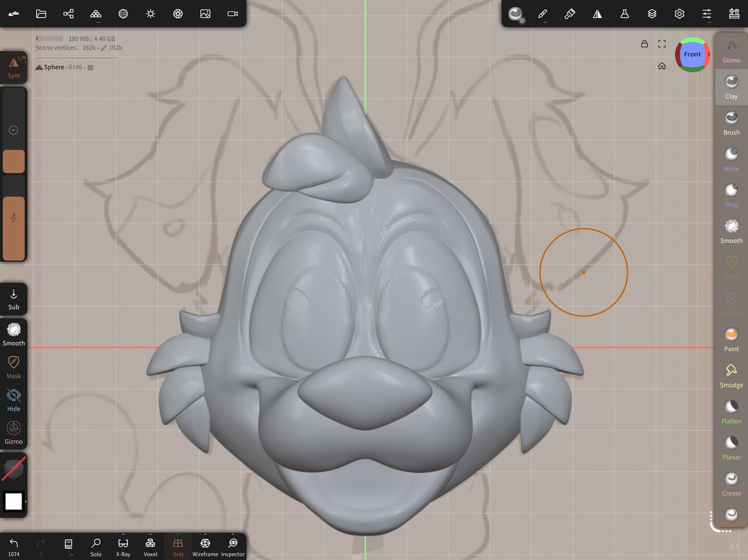The height and width of the screenshot is (560, 748).
Task: Enter fullscreen mode
Action: click(662, 44)
